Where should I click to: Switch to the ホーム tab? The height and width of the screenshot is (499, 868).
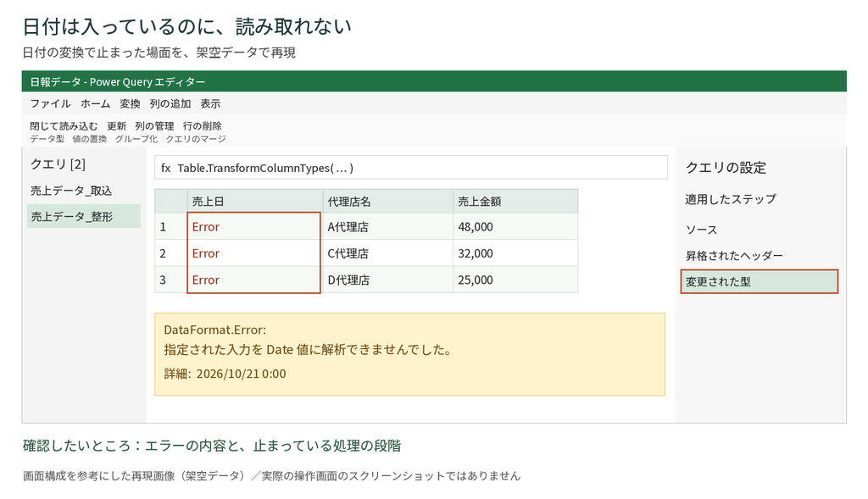tap(95, 103)
